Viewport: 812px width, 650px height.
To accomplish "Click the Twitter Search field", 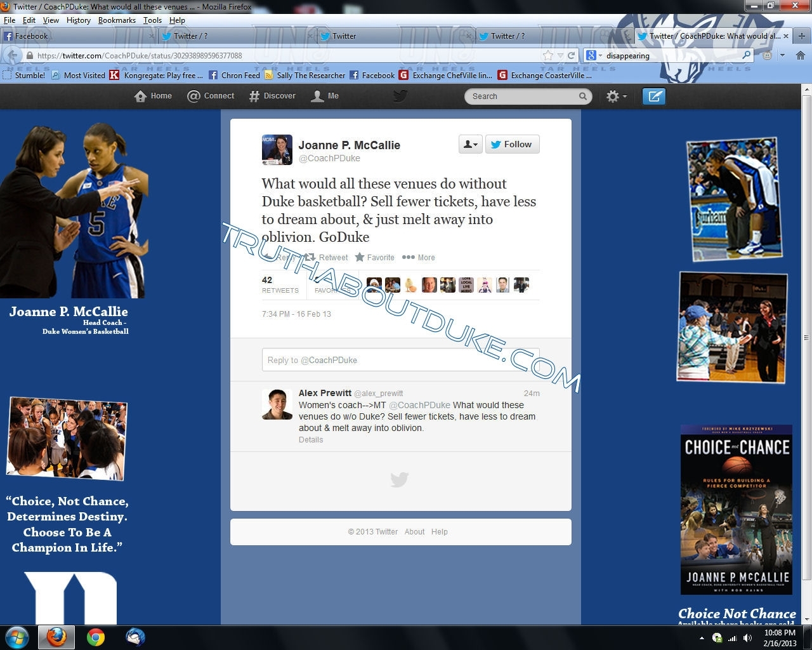I will point(528,96).
